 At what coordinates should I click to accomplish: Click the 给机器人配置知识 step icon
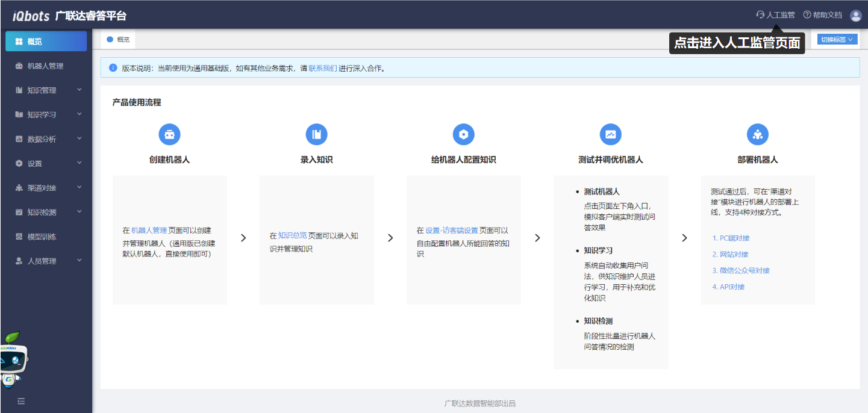pos(463,134)
